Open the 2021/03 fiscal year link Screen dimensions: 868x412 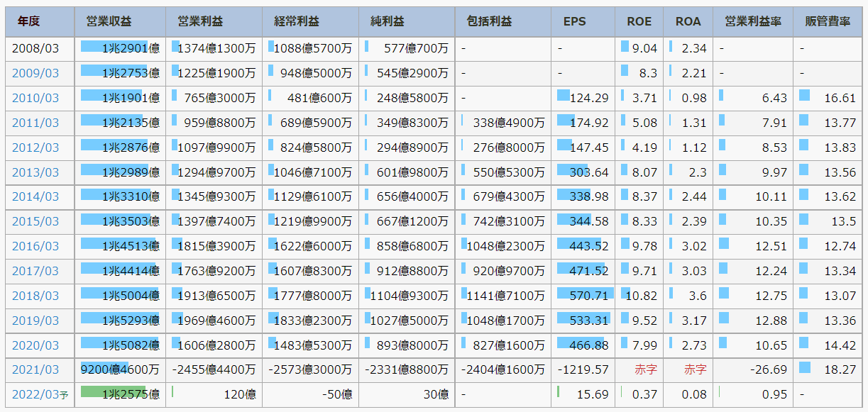click(35, 369)
